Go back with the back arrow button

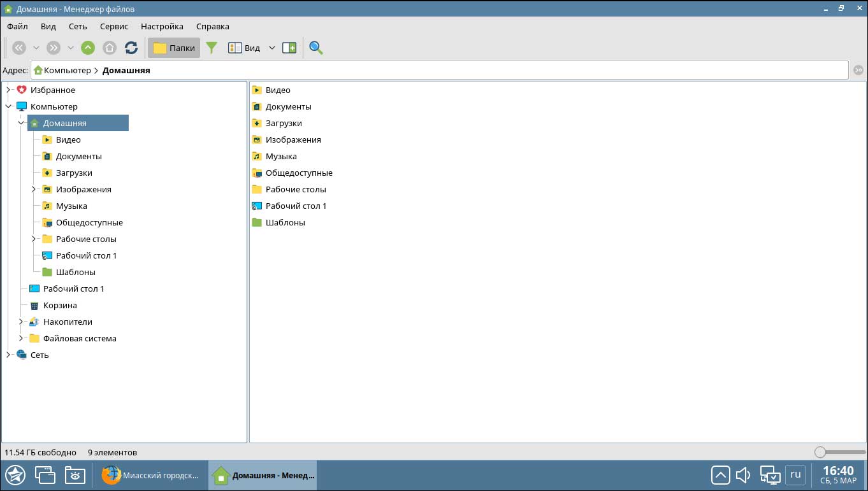click(x=19, y=48)
